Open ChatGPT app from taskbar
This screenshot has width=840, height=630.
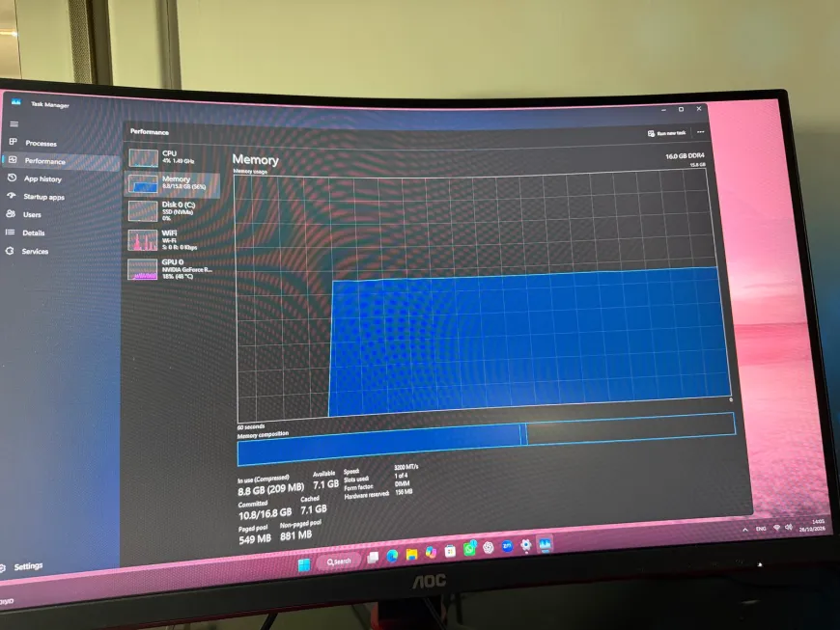(488, 548)
